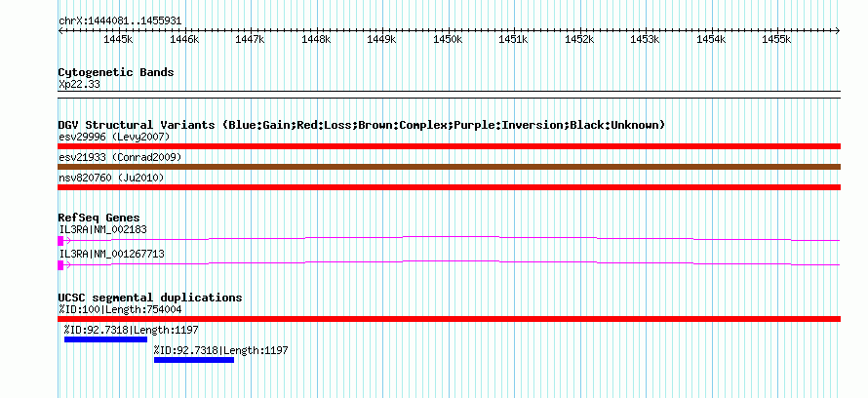The width and height of the screenshot is (868, 398).
Task: Click the 1451k ruler tick label
Action: point(513,40)
